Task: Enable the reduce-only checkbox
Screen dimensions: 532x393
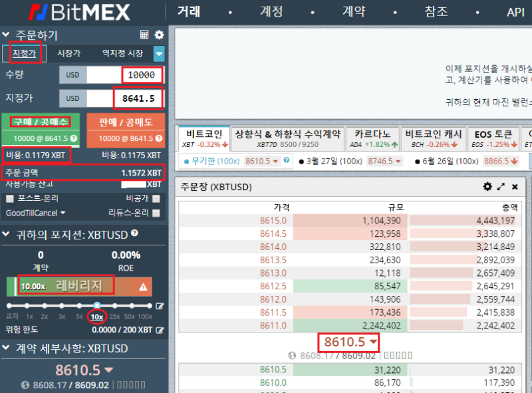Action: 156,213
